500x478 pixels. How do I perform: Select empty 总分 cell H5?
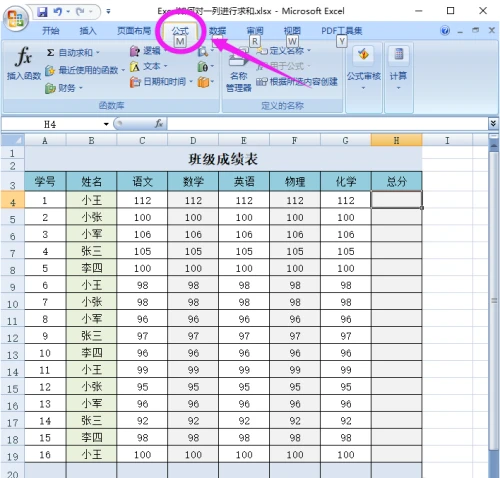point(396,218)
